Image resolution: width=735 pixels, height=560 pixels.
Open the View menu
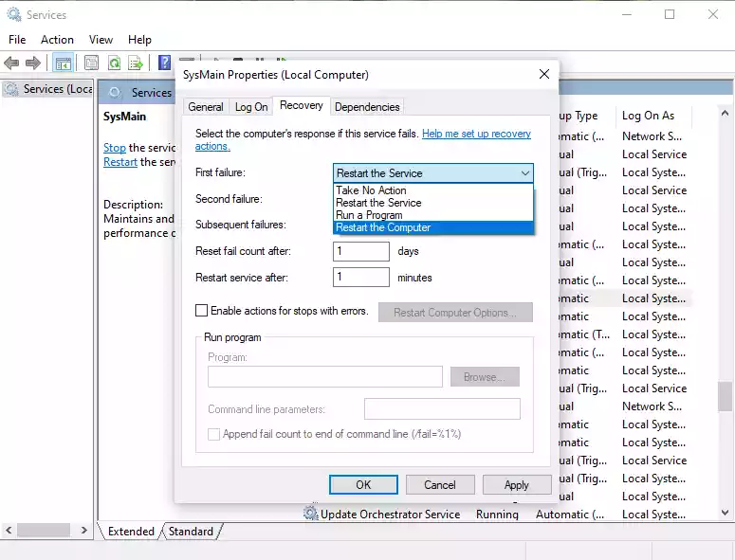click(x=101, y=40)
